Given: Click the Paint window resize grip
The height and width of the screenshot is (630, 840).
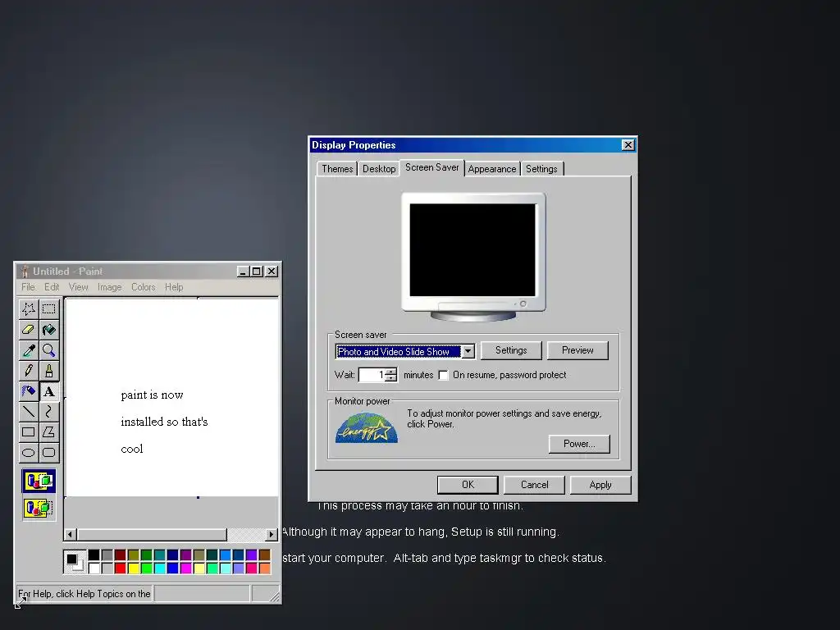Looking at the screenshot, I should pos(274,596).
